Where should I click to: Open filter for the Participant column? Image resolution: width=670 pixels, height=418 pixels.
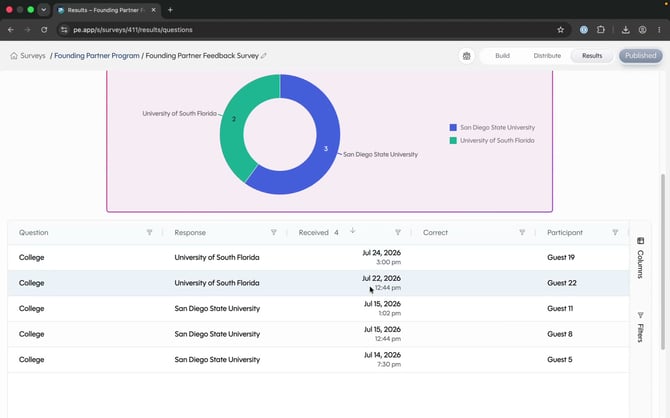[x=615, y=232]
